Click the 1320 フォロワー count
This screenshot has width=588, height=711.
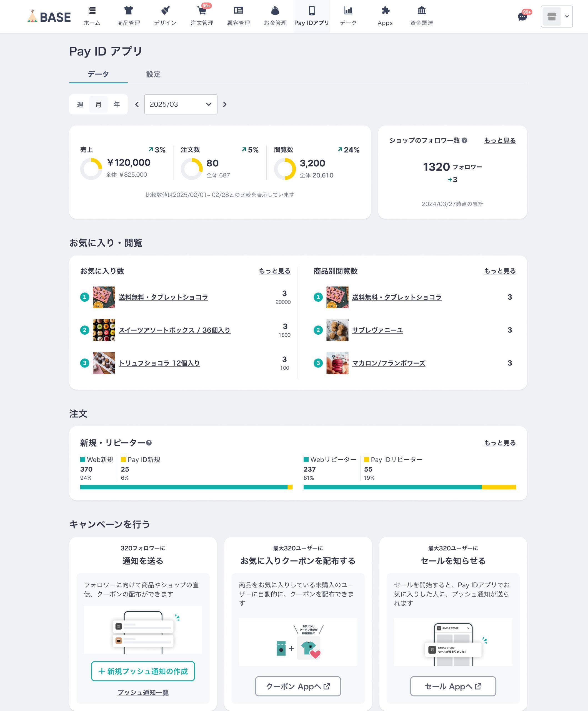coord(452,167)
